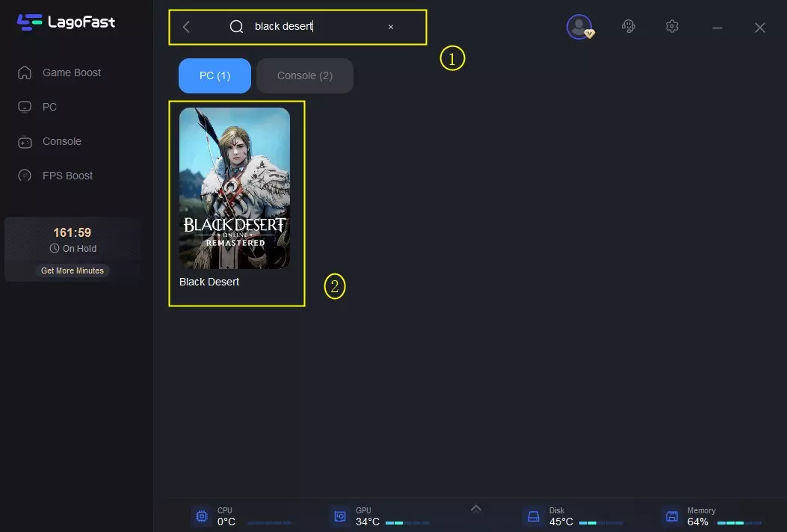Image resolution: width=787 pixels, height=532 pixels.
Task: Click the Console gamepad icon
Action: pyautogui.click(x=25, y=142)
